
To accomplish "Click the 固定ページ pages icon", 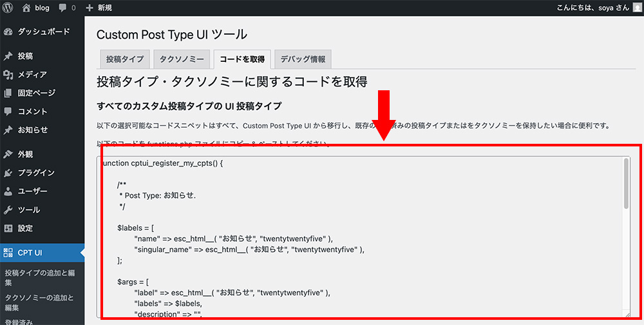I will tap(8, 93).
